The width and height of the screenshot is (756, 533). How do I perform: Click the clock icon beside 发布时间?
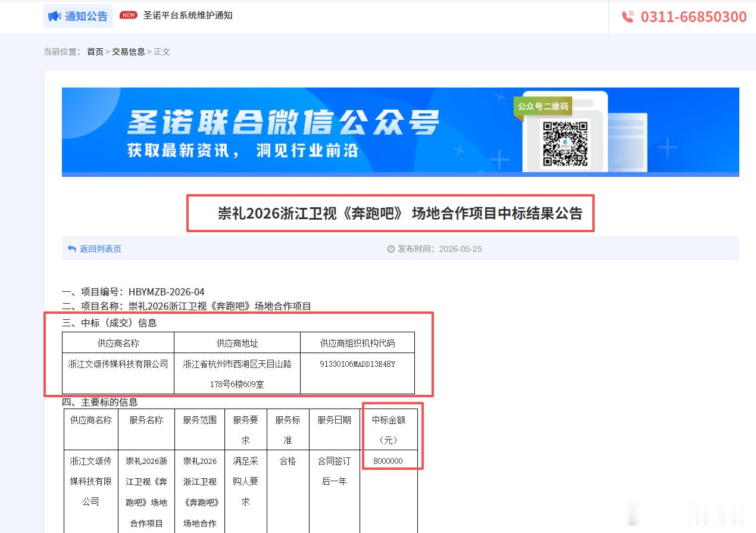pyautogui.click(x=391, y=249)
